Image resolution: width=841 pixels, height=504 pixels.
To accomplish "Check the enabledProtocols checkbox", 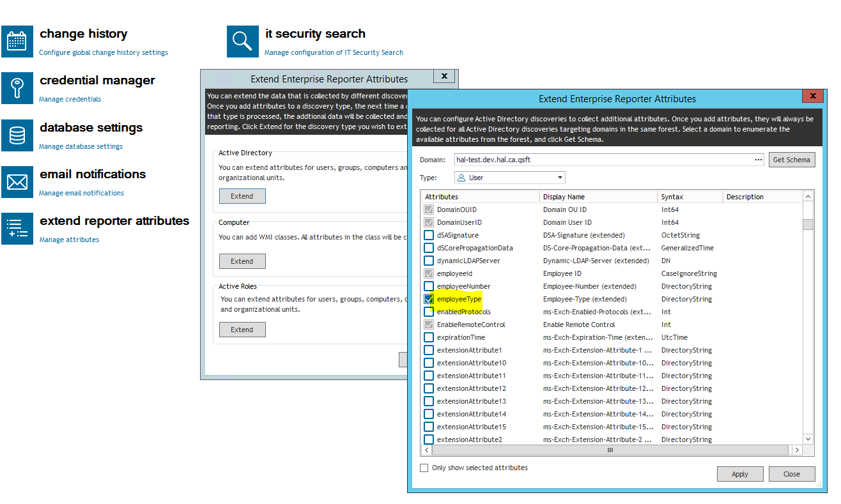I will click(x=429, y=312).
